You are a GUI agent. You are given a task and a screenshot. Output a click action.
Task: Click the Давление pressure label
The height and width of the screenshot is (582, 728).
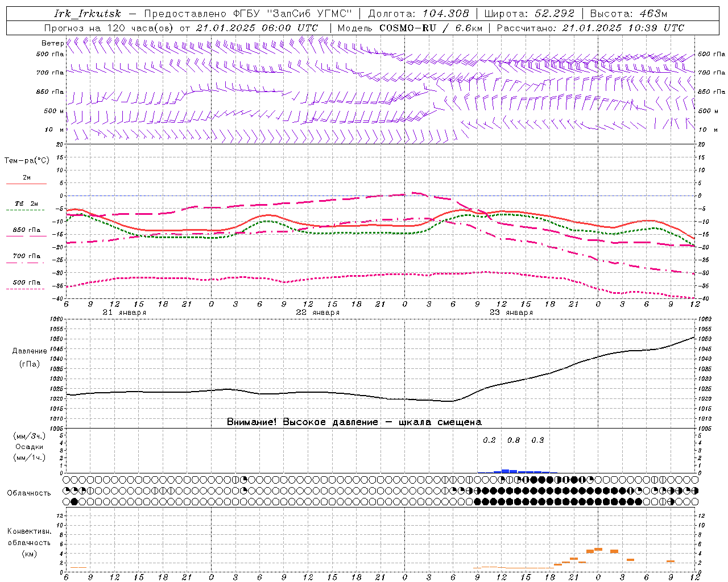tap(30, 351)
